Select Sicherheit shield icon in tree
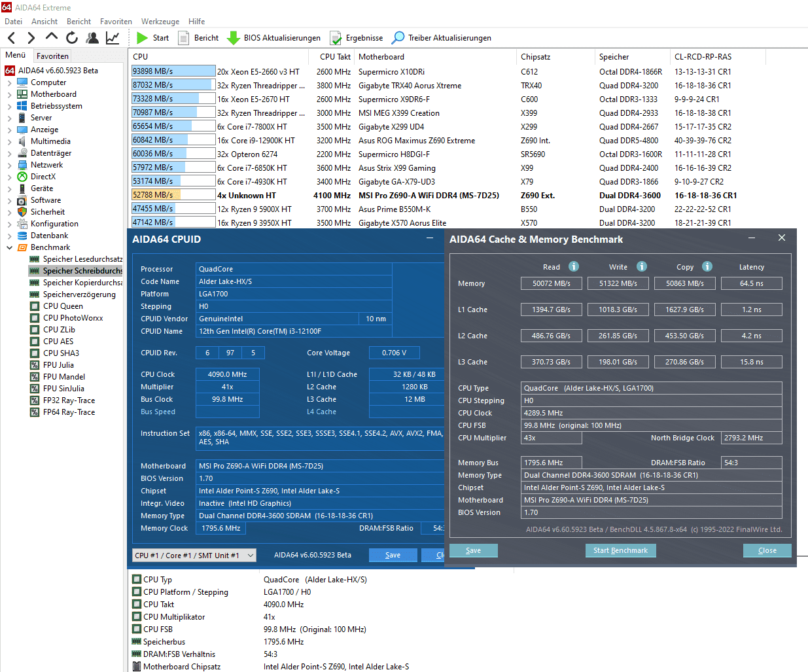The height and width of the screenshot is (672, 808). tap(22, 212)
